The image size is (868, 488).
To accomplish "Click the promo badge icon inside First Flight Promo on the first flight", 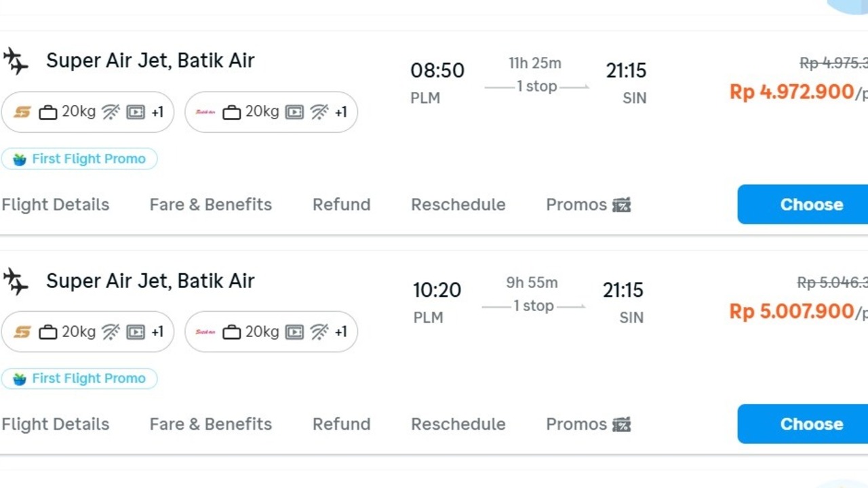I will 19,159.
